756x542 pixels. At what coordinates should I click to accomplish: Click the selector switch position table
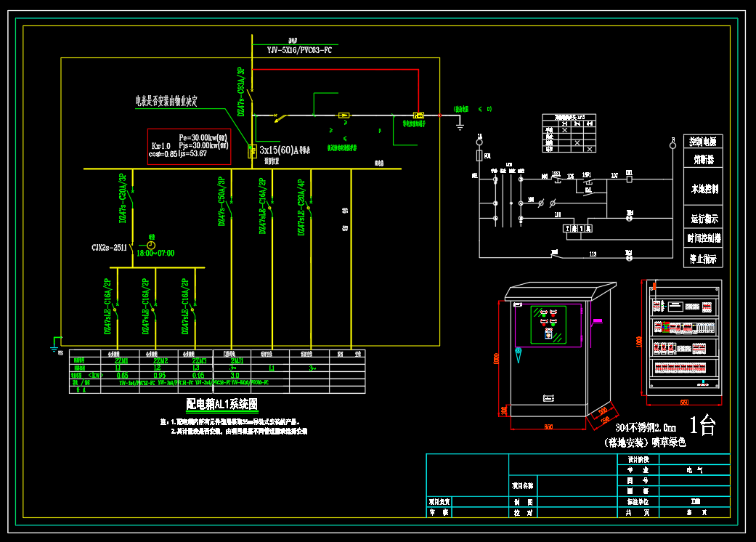(x=569, y=133)
